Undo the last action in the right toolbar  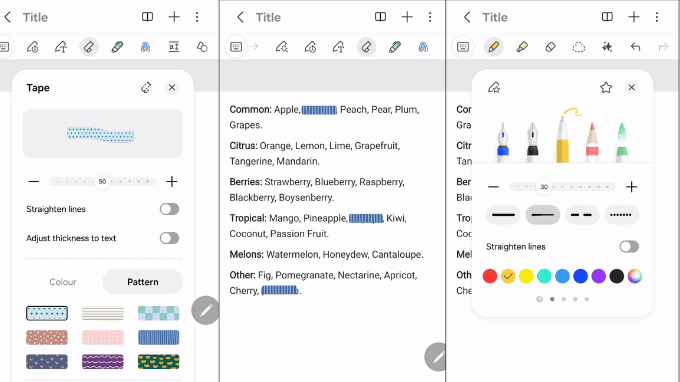point(635,47)
